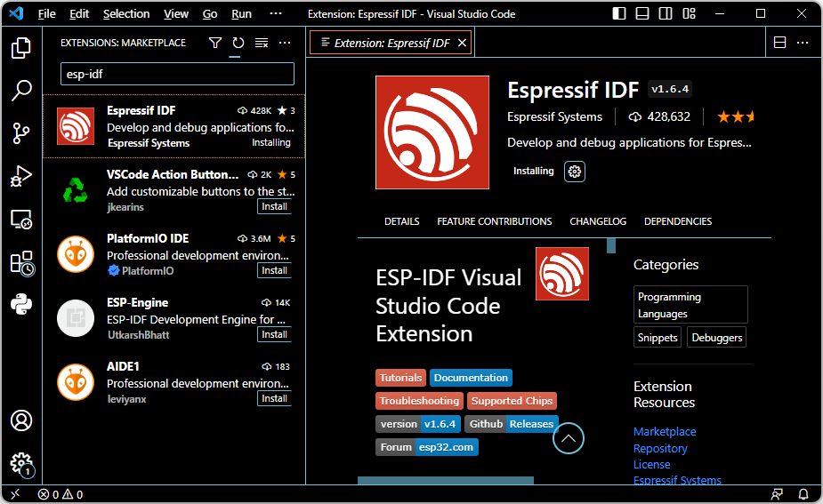Viewport: 823px width, 504px height.
Task: Install the ESP-Engine extension
Action: click(x=275, y=334)
